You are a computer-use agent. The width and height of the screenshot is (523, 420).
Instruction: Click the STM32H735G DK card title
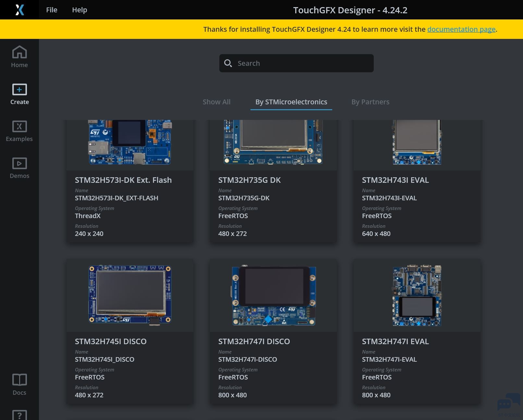pyautogui.click(x=249, y=180)
